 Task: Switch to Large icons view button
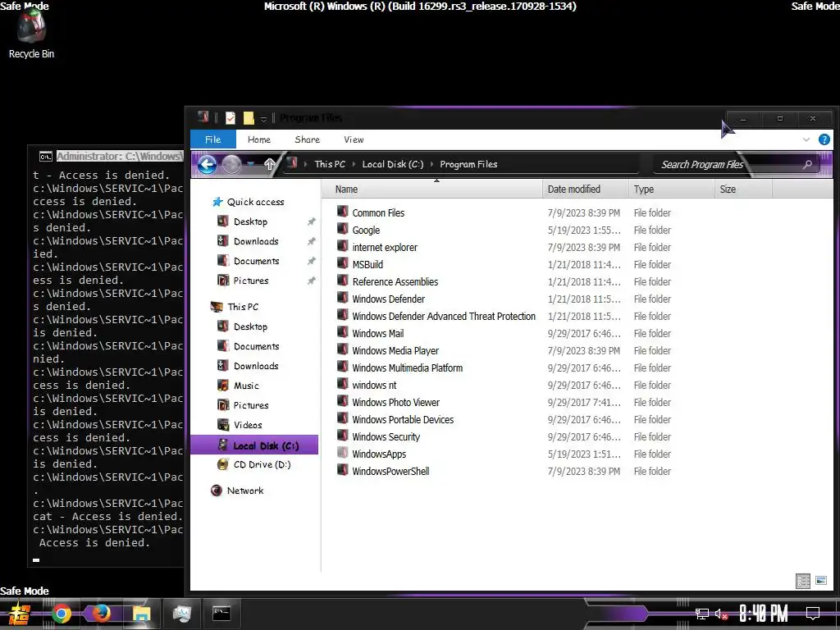[x=820, y=580]
